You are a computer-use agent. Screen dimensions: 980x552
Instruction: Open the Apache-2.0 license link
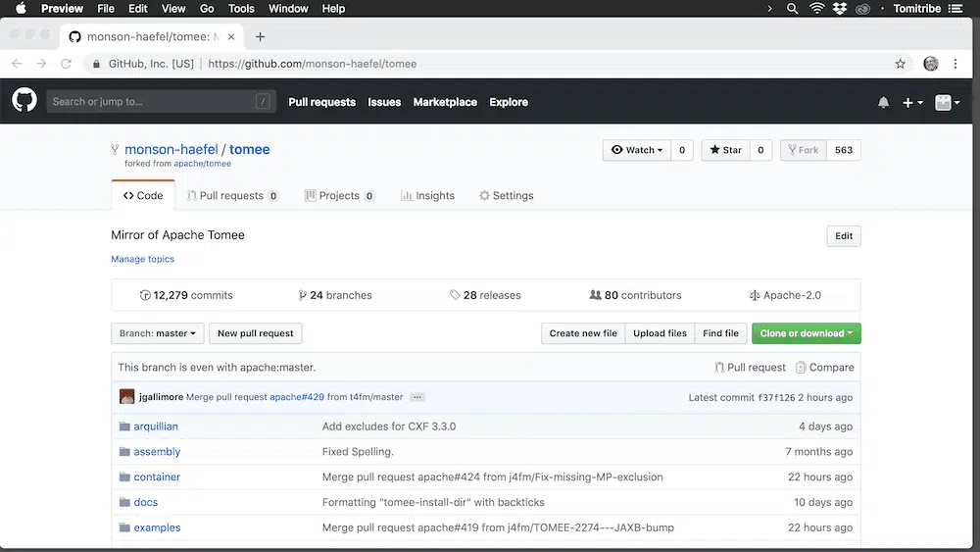tap(785, 295)
